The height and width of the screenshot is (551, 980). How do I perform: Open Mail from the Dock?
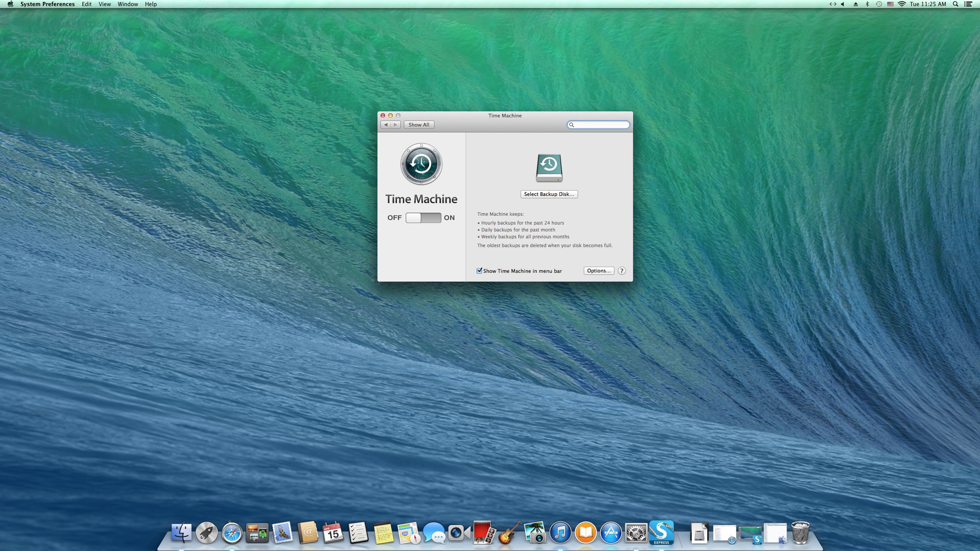[x=283, y=532]
